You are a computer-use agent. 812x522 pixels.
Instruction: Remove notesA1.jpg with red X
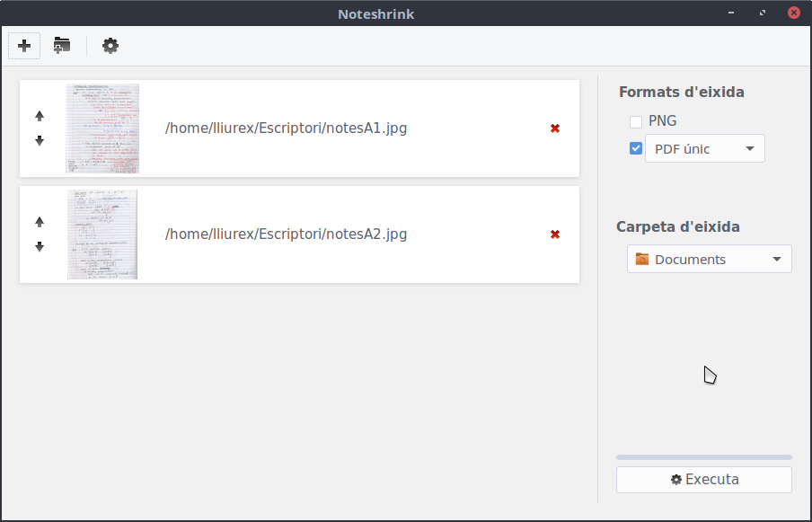point(555,128)
